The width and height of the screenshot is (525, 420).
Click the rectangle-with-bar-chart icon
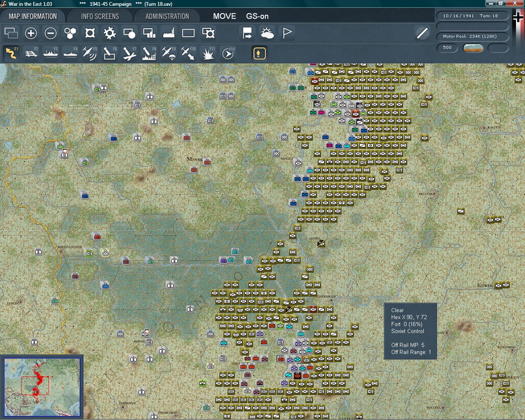click(149, 33)
